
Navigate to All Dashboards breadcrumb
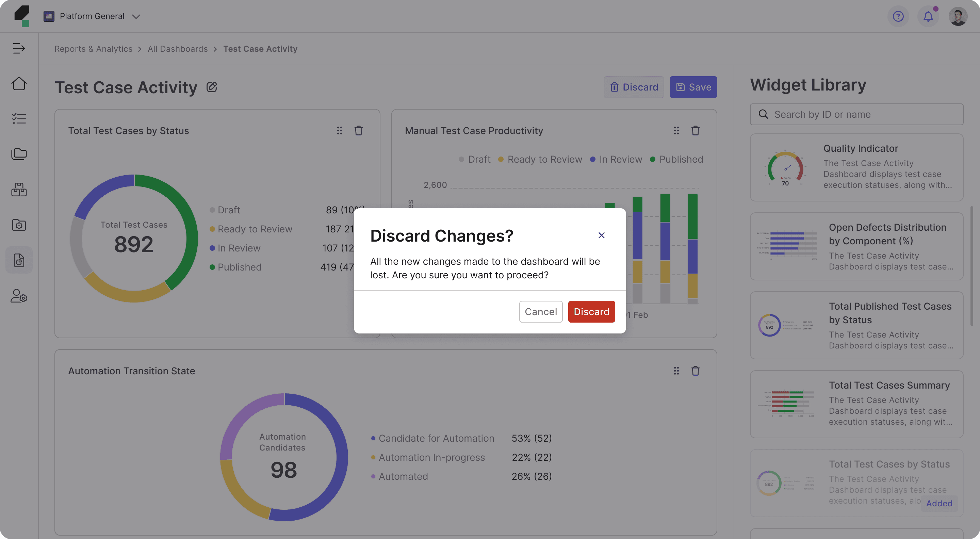(177, 49)
